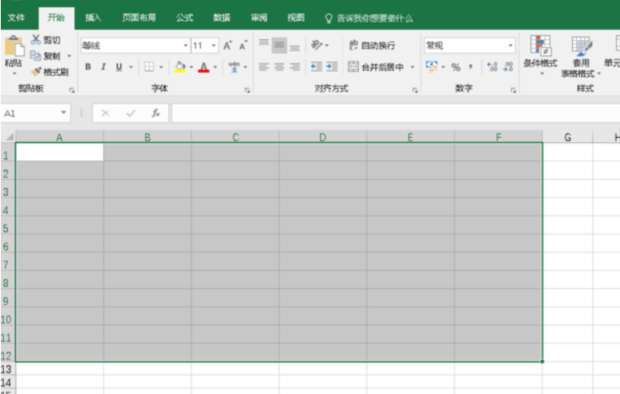Increase indent

click(x=331, y=67)
